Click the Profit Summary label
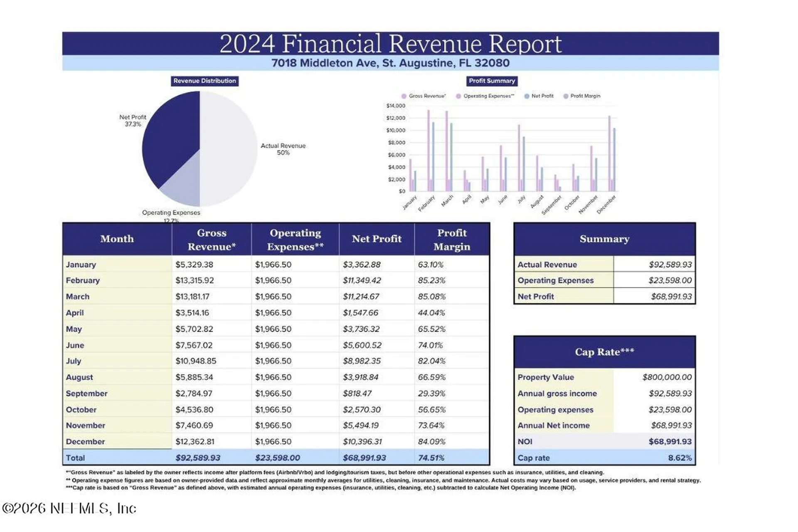This screenshot has width=798, height=532. (492, 81)
